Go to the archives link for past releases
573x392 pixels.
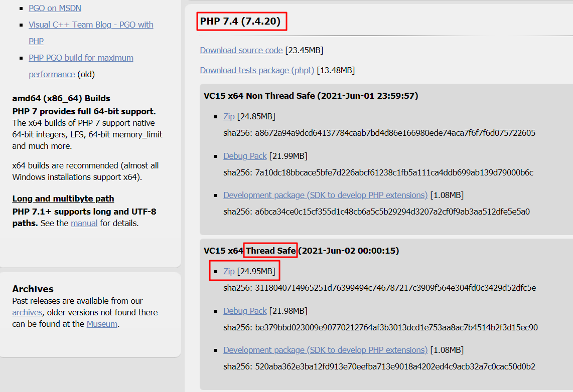click(27, 312)
